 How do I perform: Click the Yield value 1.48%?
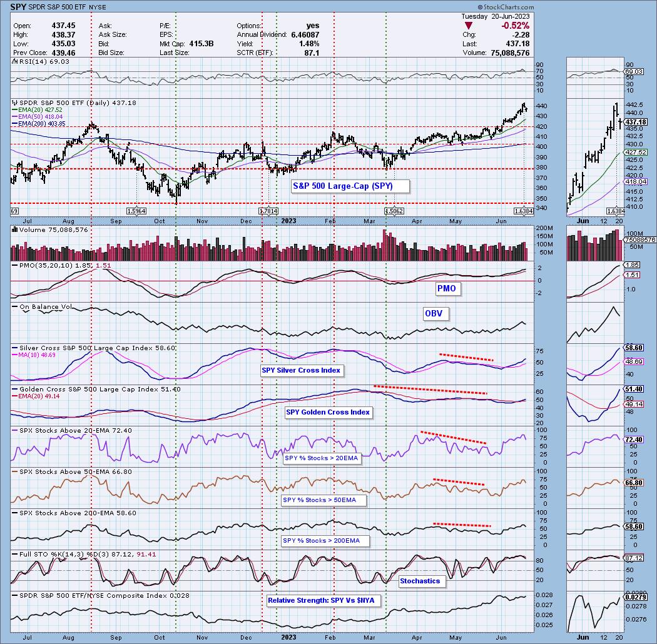click(x=309, y=44)
